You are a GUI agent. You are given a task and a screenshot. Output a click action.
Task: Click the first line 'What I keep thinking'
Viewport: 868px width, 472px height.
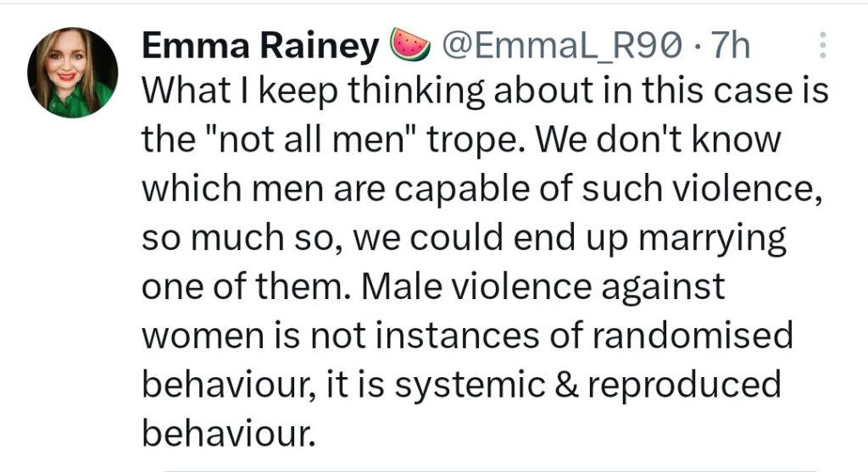point(314,92)
